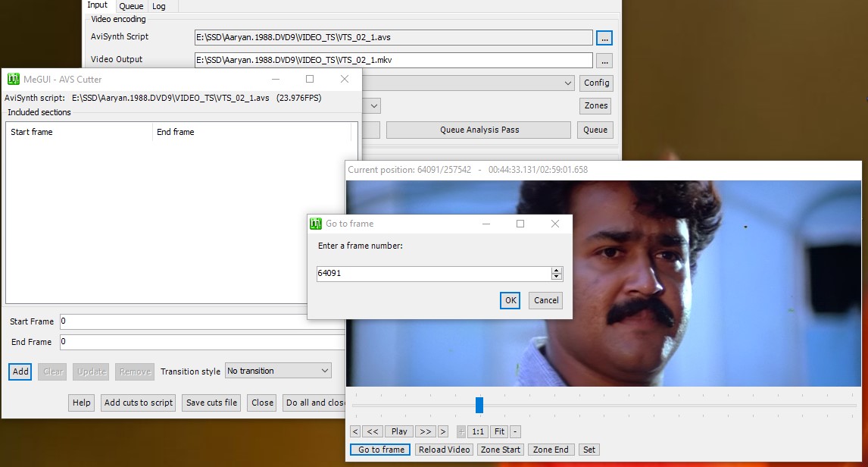
Task: Click the Go to frame button
Action: point(381,450)
